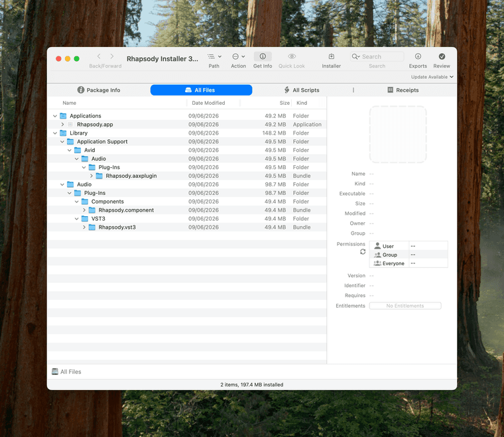Screen dimensions: 504x437
Task: Sort by the Name column header
Action: pos(70,103)
